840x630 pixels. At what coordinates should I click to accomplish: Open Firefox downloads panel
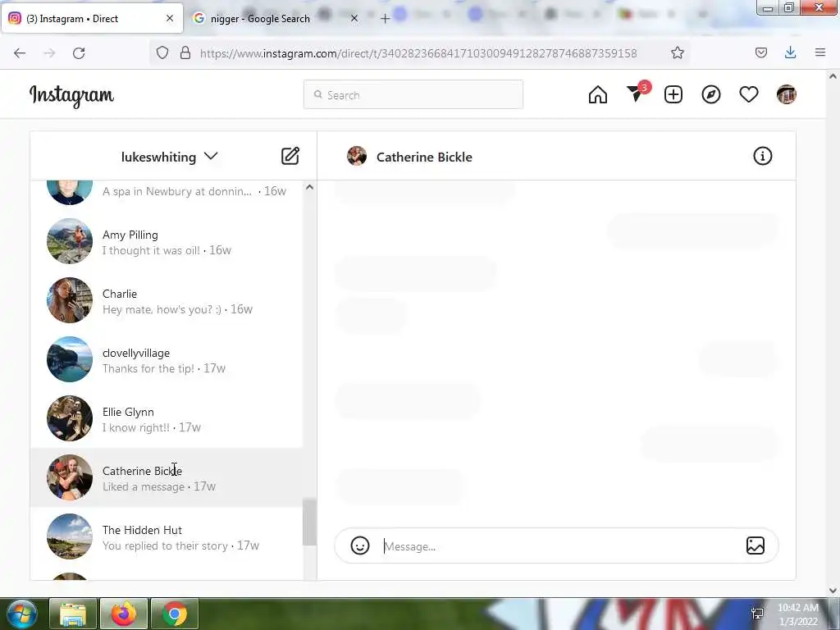790,52
